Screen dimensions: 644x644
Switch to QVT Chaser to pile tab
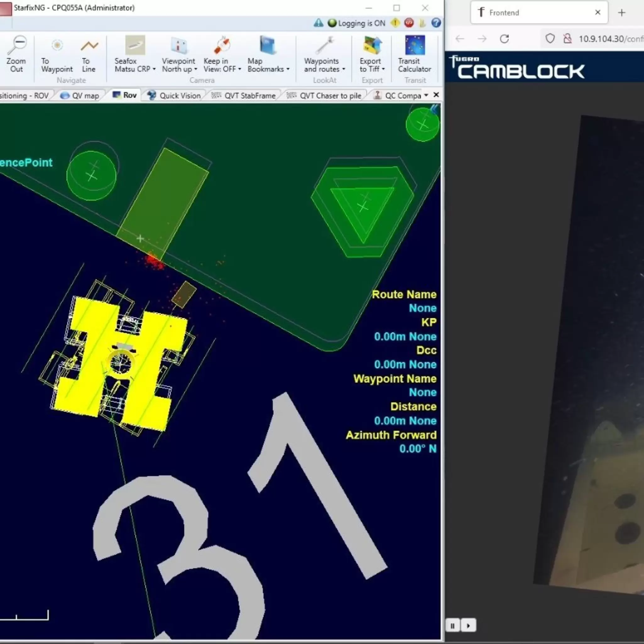325,96
